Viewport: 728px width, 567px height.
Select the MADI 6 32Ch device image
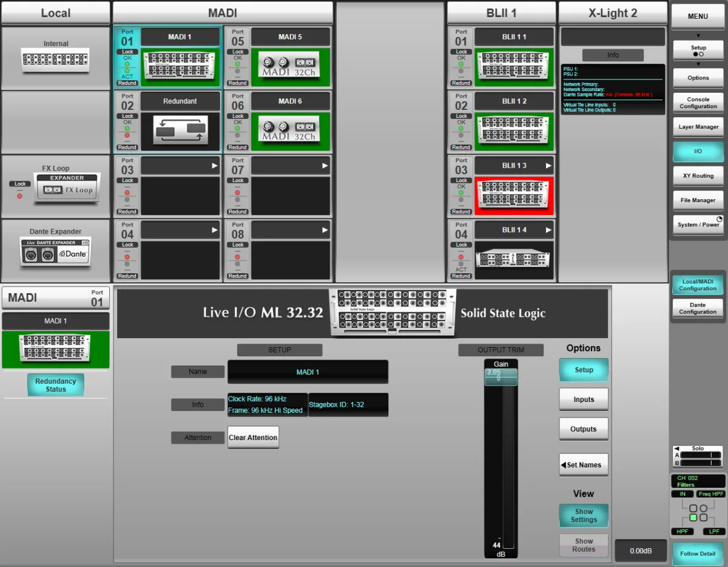tap(291, 131)
